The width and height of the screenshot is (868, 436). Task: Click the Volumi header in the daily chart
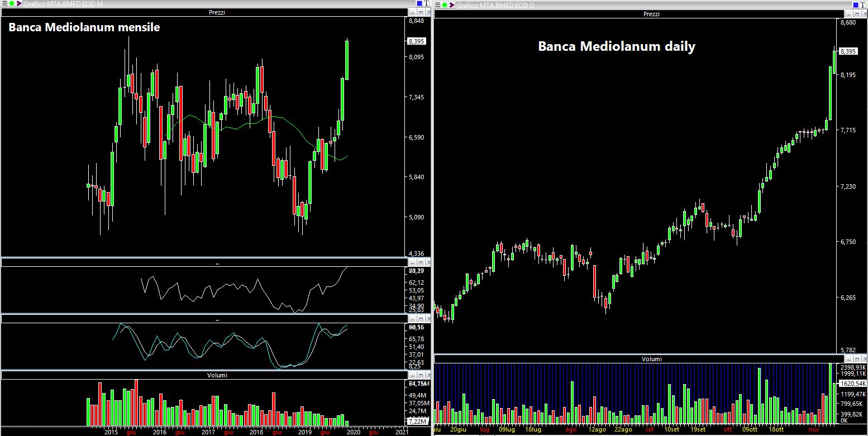(x=652, y=359)
